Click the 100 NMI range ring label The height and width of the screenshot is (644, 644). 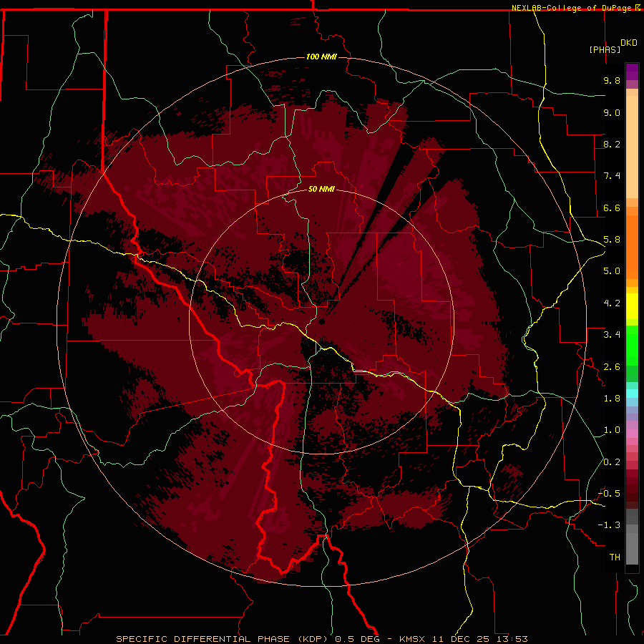(x=321, y=57)
